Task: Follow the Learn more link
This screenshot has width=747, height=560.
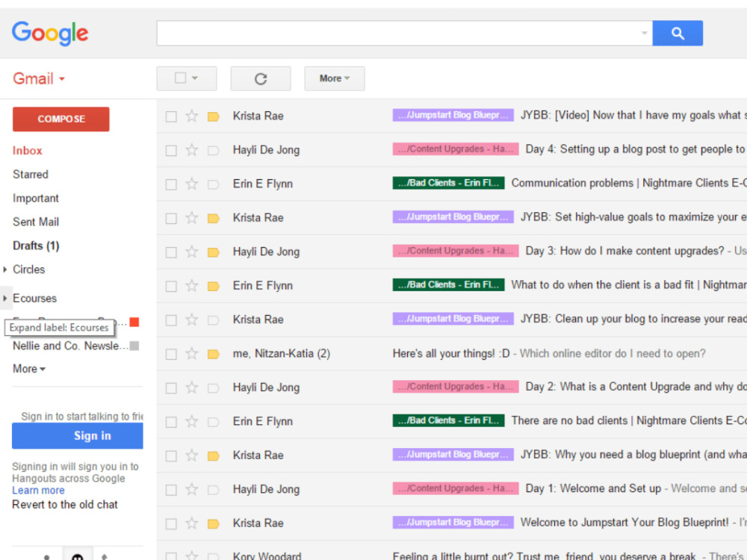Action: (x=38, y=491)
